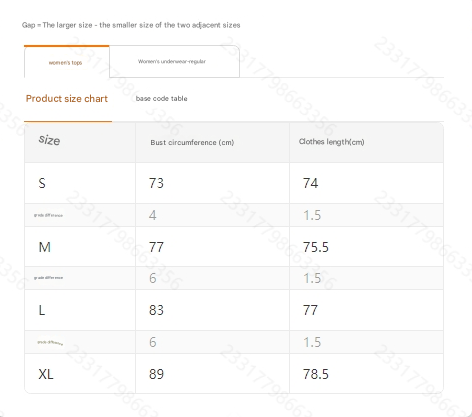
Task: Select the S size row label
Action: coord(42,183)
